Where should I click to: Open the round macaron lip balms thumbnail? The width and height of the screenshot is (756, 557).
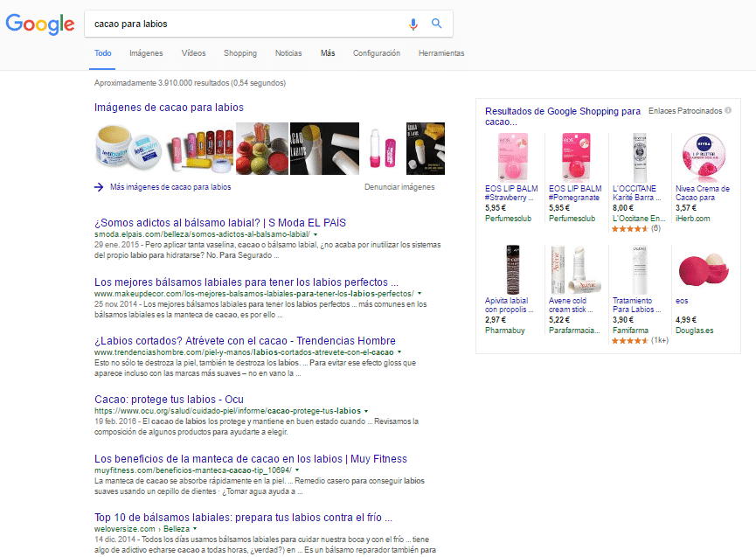[262, 149]
